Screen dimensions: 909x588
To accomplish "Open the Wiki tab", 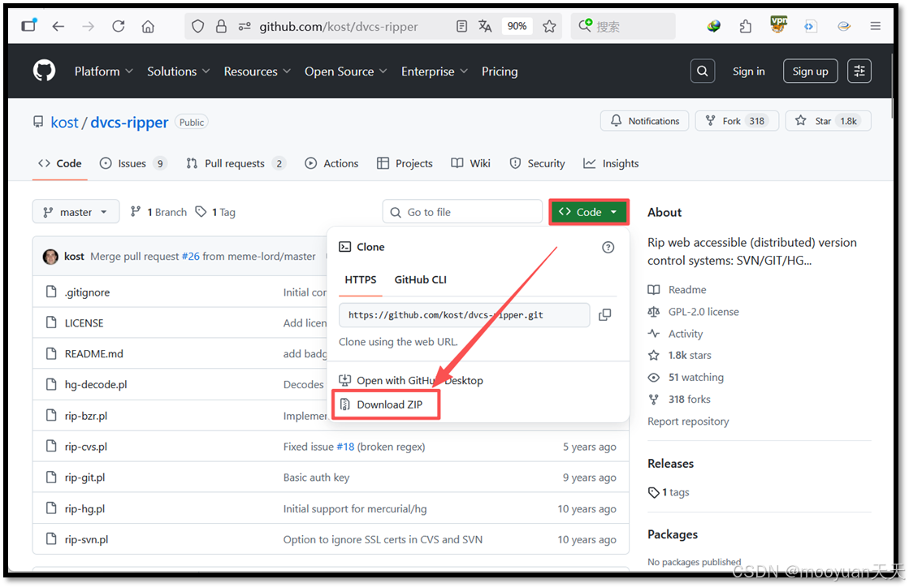I will [470, 163].
